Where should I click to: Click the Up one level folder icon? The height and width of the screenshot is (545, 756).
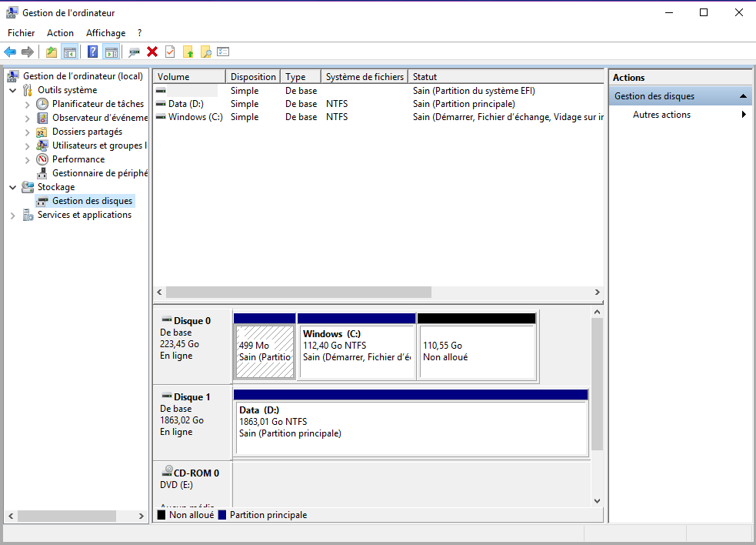pos(51,52)
